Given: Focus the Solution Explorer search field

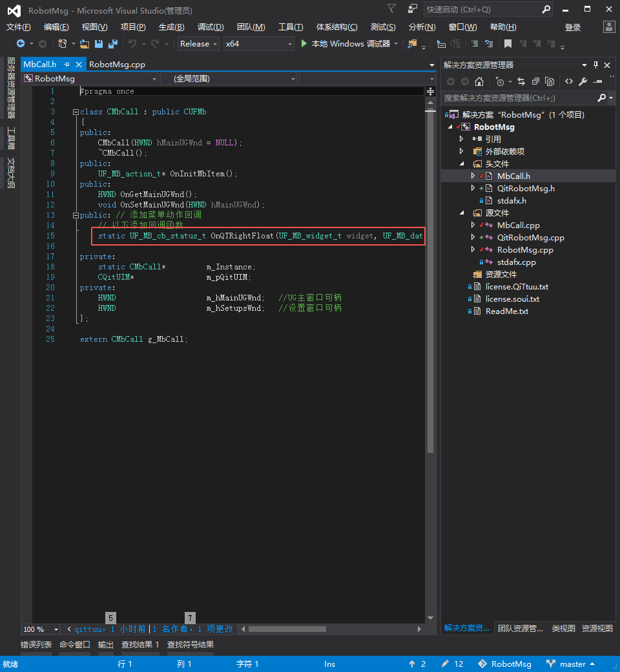Looking at the screenshot, I should pyautogui.click(x=520, y=98).
